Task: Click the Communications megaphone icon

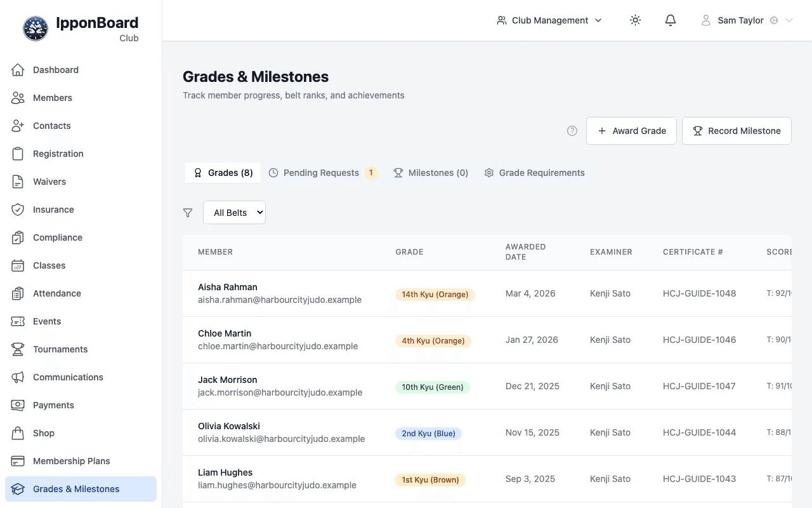Action: click(18, 377)
